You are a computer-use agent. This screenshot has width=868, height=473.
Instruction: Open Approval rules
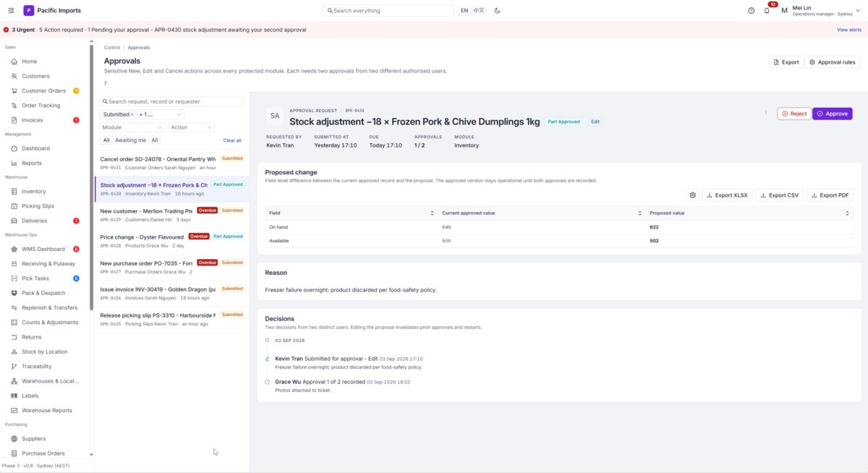(x=833, y=62)
